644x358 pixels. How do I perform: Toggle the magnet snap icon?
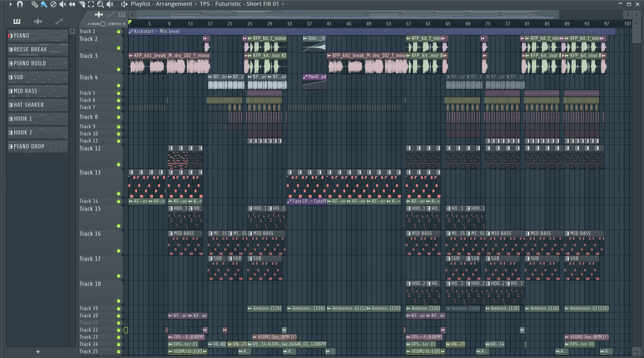(x=20, y=4)
